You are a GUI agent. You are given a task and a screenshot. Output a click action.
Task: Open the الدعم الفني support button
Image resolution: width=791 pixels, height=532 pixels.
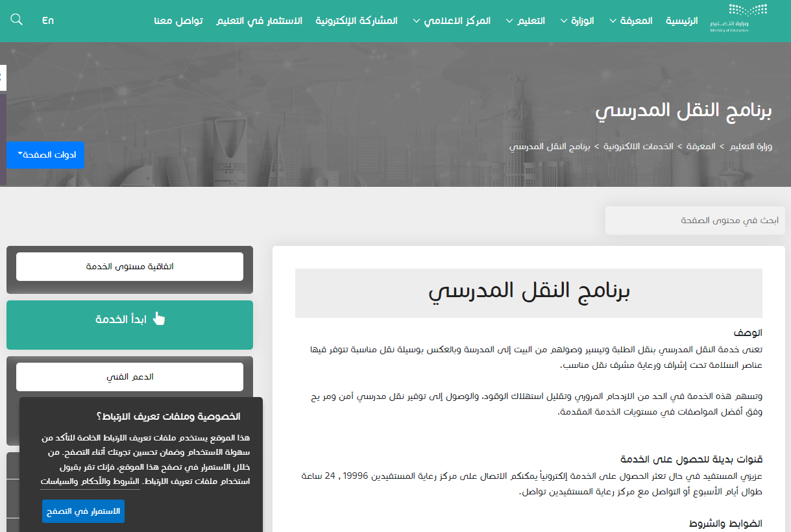130,377
